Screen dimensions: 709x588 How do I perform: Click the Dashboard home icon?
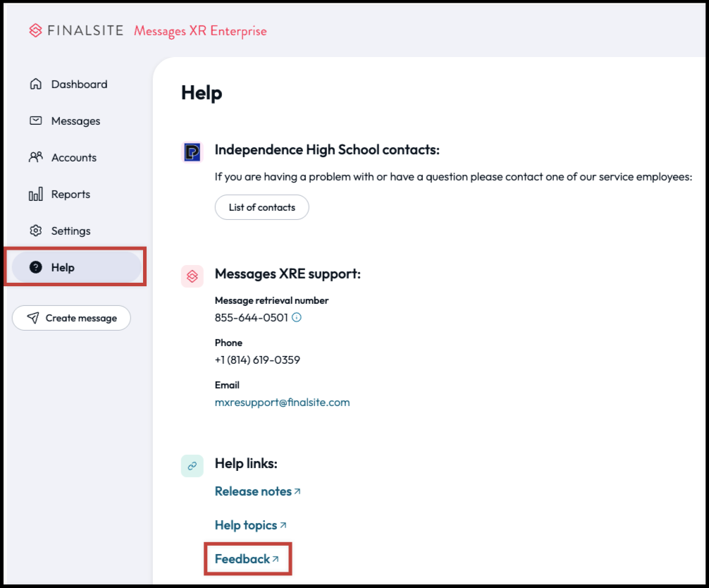(x=35, y=85)
